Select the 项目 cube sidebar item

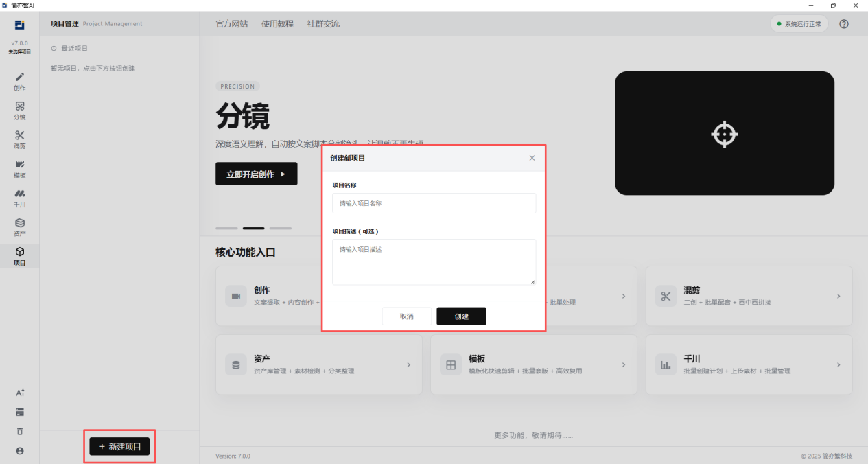tap(20, 256)
